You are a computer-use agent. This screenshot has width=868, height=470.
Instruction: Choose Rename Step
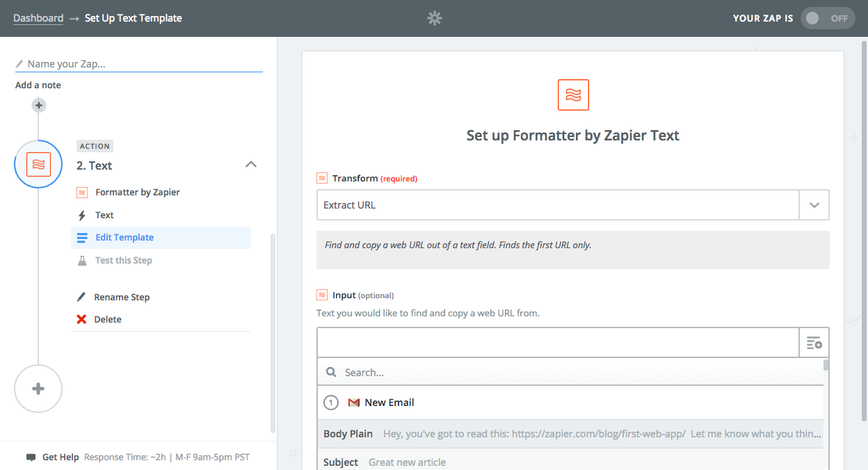[x=122, y=297]
